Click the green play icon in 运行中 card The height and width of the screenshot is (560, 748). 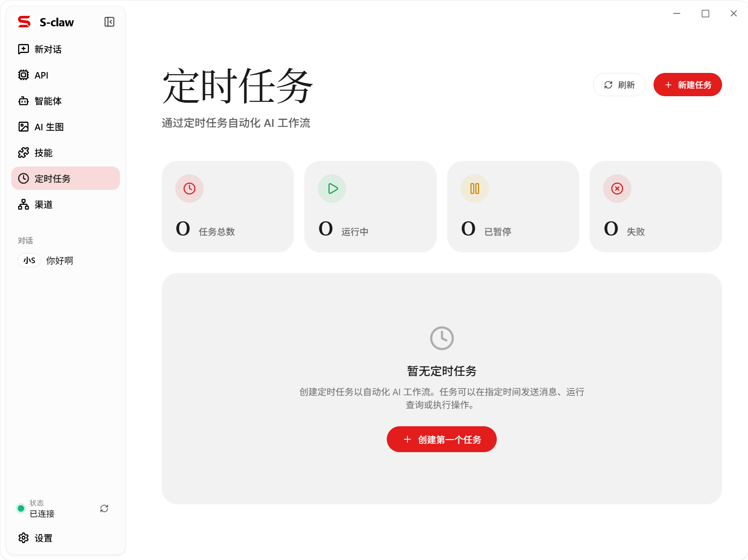[332, 189]
